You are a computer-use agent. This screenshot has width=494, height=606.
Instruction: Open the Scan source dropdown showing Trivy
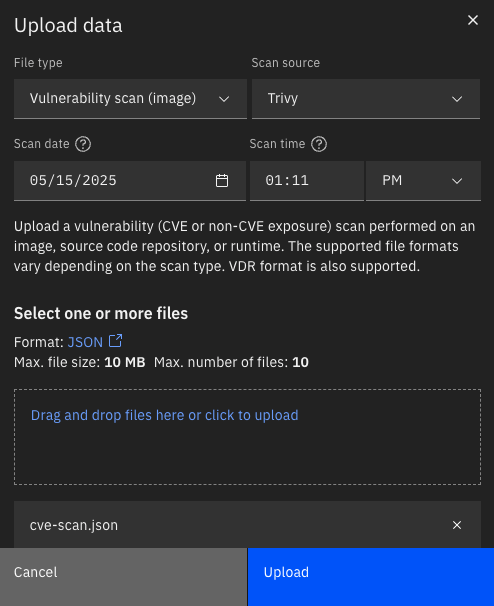click(x=366, y=99)
